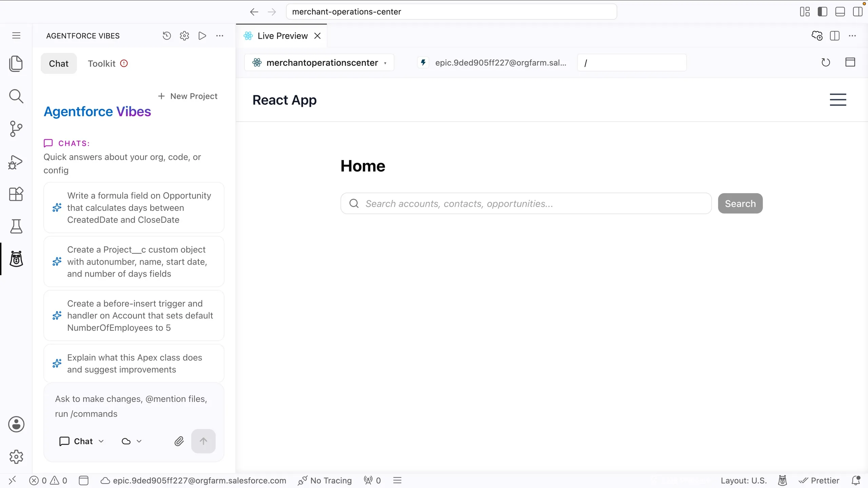Open the Run and Debug view
The height and width of the screenshot is (488, 868).
(x=16, y=162)
